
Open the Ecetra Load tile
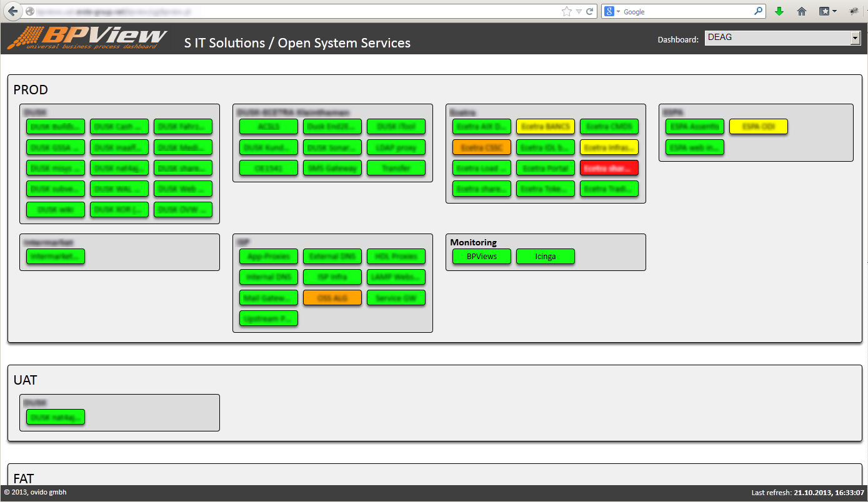[x=482, y=168]
